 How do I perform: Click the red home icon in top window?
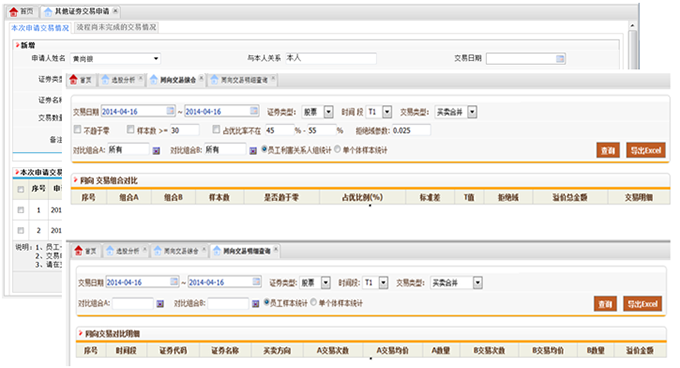(13, 12)
